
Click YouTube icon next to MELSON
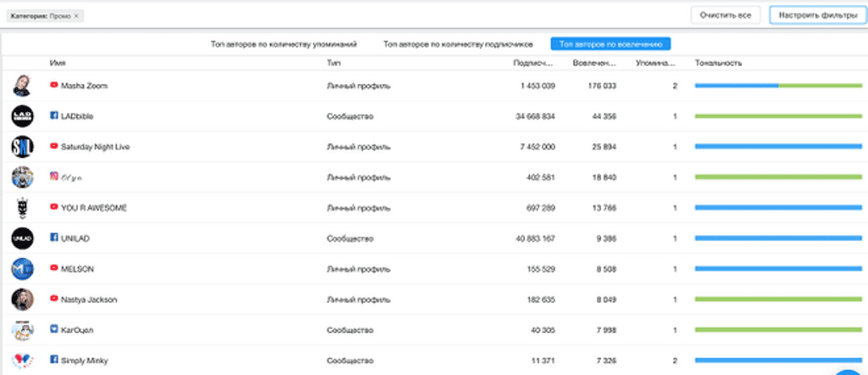point(53,267)
